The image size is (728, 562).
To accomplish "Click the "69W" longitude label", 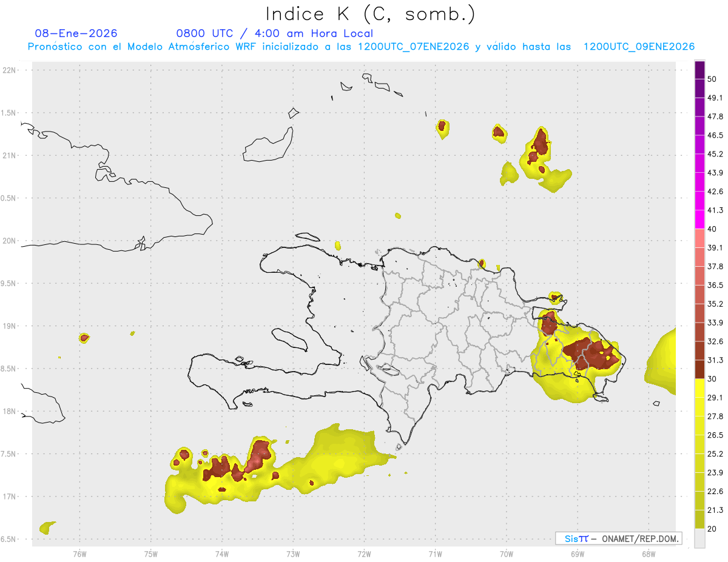I will (578, 554).
